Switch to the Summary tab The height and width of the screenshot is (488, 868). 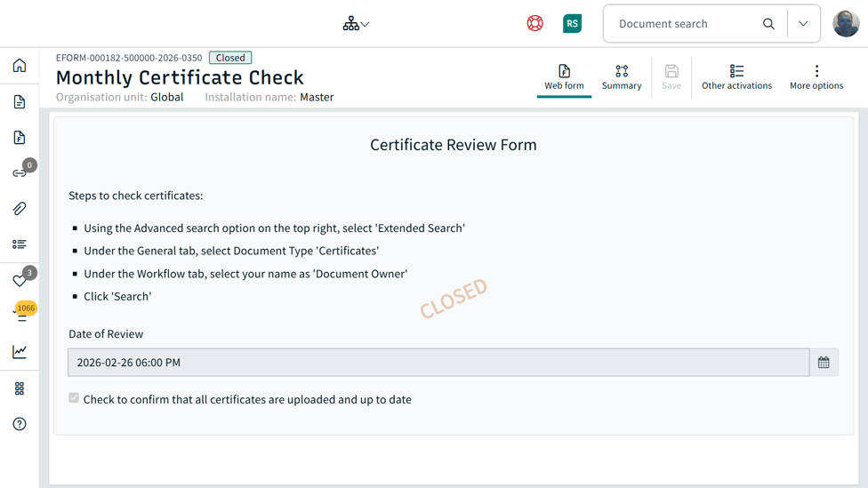[x=622, y=77]
